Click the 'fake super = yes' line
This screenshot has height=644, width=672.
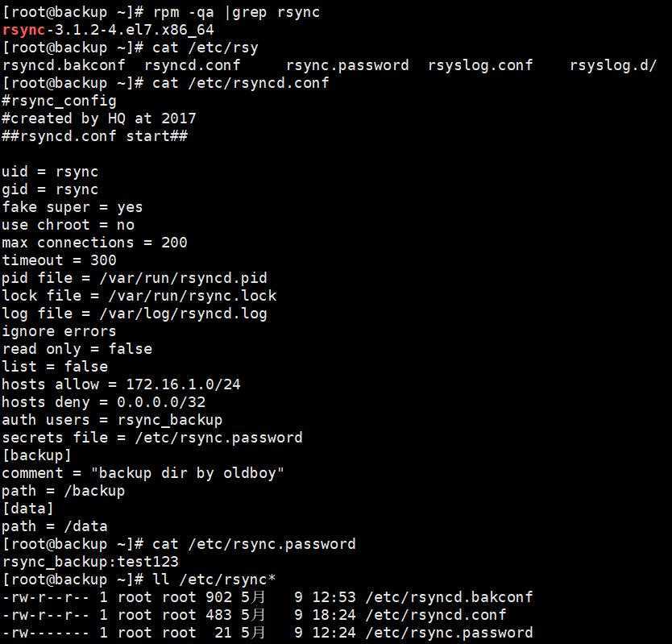[72, 207]
